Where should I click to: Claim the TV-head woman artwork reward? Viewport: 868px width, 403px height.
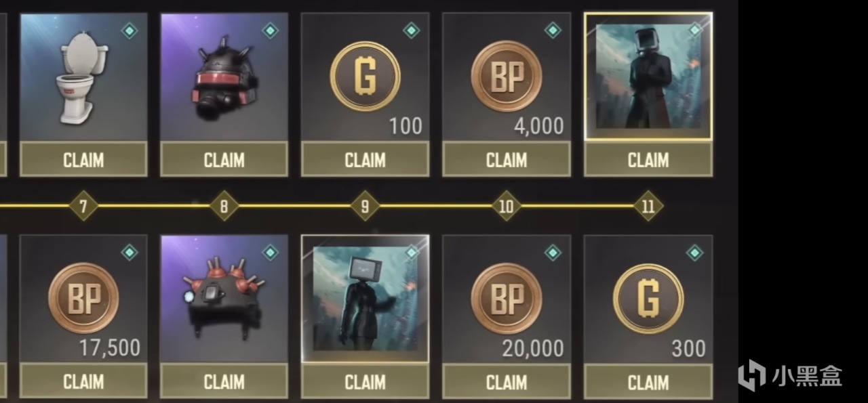point(365,381)
